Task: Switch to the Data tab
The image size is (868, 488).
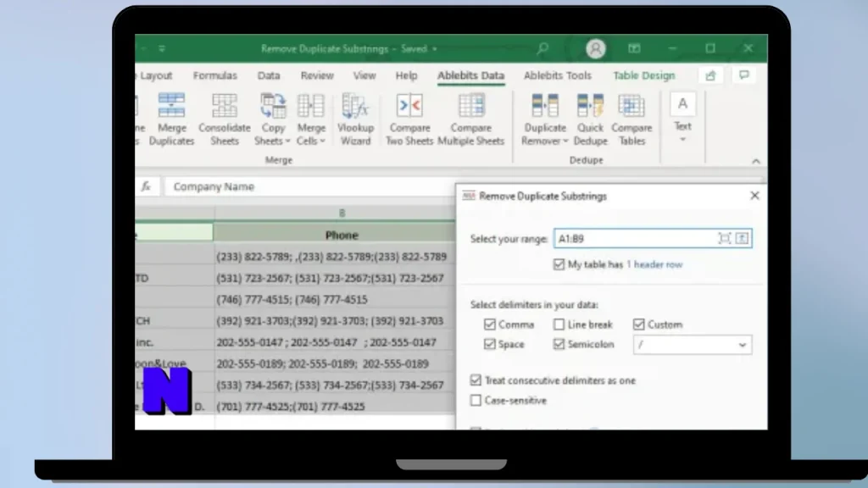Action: tap(269, 75)
